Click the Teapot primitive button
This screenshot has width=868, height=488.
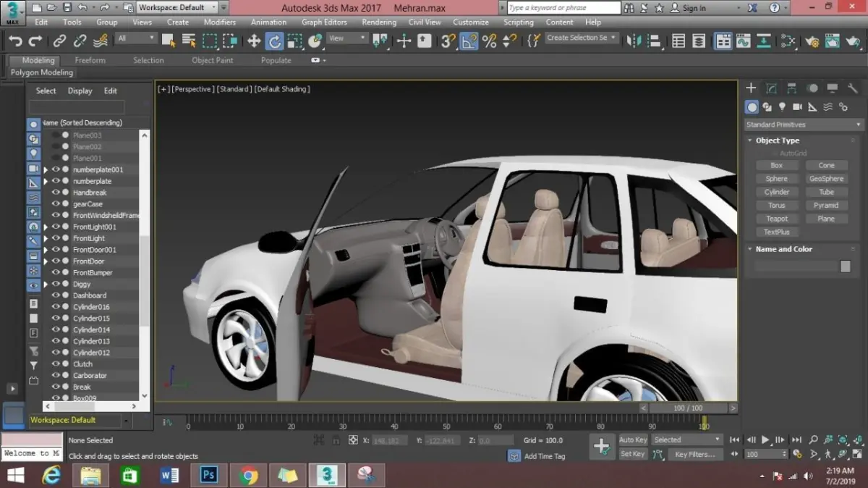tap(776, 219)
